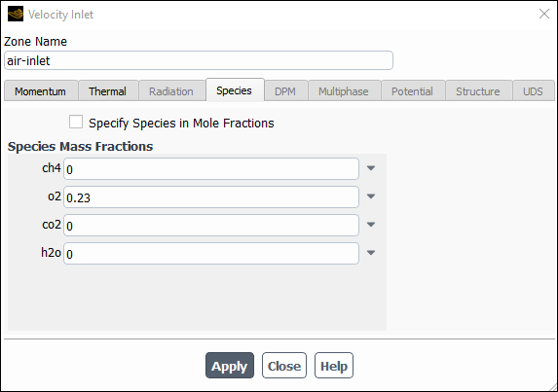The width and height of the screenshot is (558, 392).
Task: Close the Velocity Inlet dialog with X
Action: [544, 14]
